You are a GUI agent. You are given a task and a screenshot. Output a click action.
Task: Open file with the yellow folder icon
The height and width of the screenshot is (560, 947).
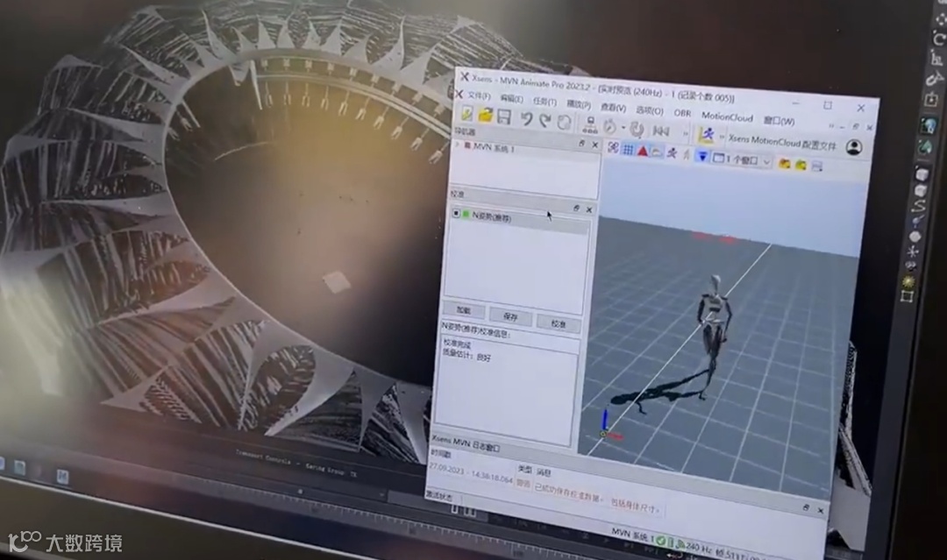click(x=485, y=115)
